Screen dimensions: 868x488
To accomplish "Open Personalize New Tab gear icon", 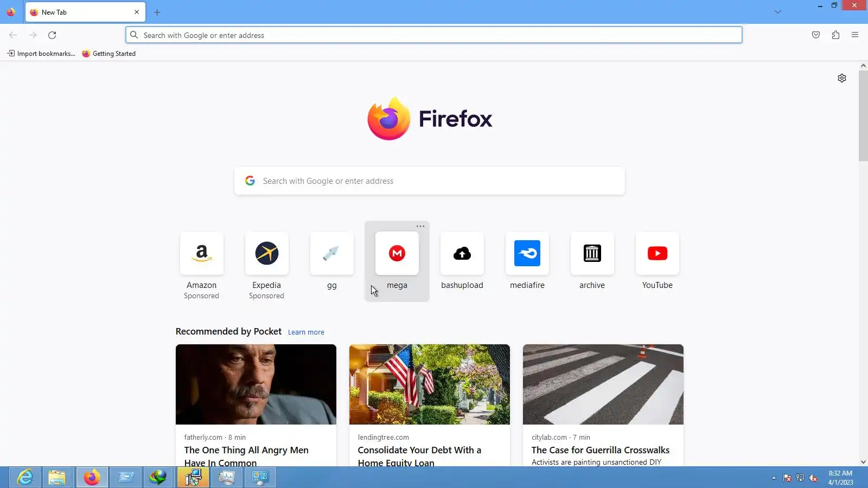I will (x=842, y=78).
